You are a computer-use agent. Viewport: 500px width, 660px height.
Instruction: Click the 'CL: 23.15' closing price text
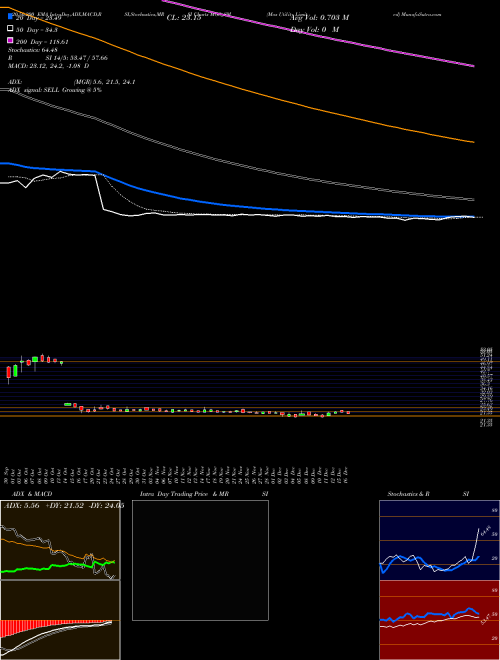click(184, 18)
